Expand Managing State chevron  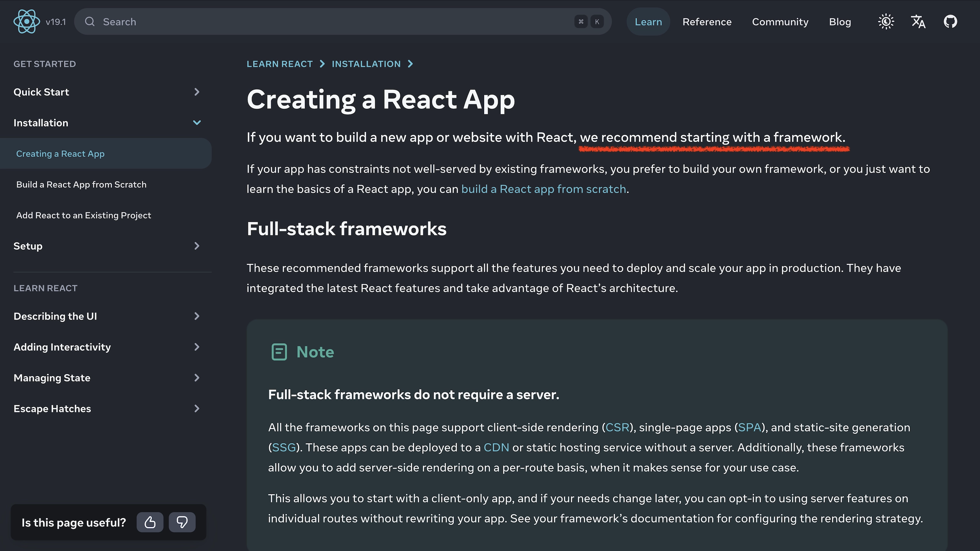coord(197,378)
